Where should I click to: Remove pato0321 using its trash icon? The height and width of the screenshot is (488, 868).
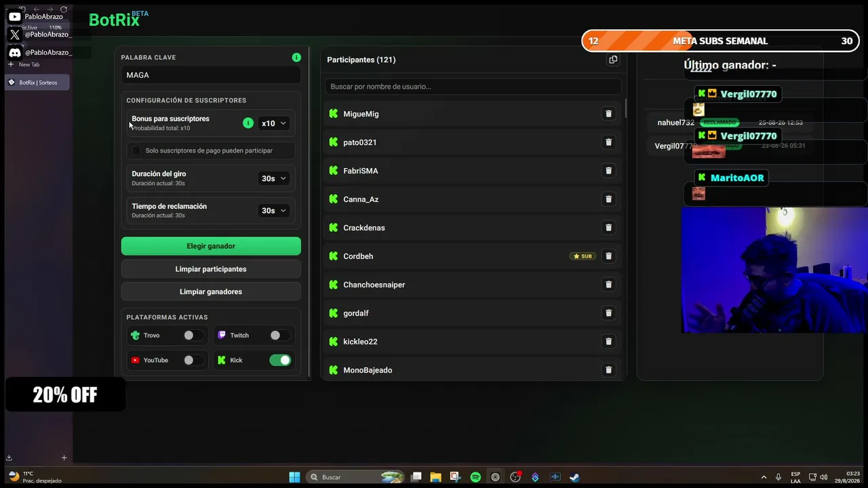pyautogui.click(x=608, y=142)
